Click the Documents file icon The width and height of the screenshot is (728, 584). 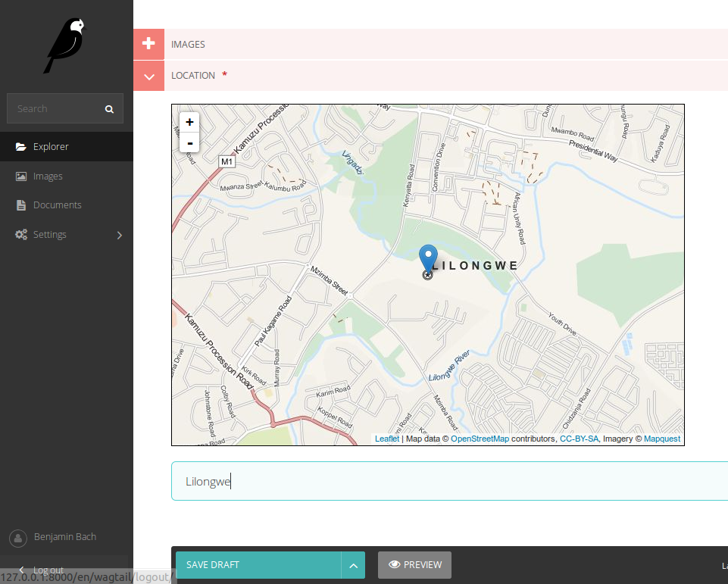point(21,205)
